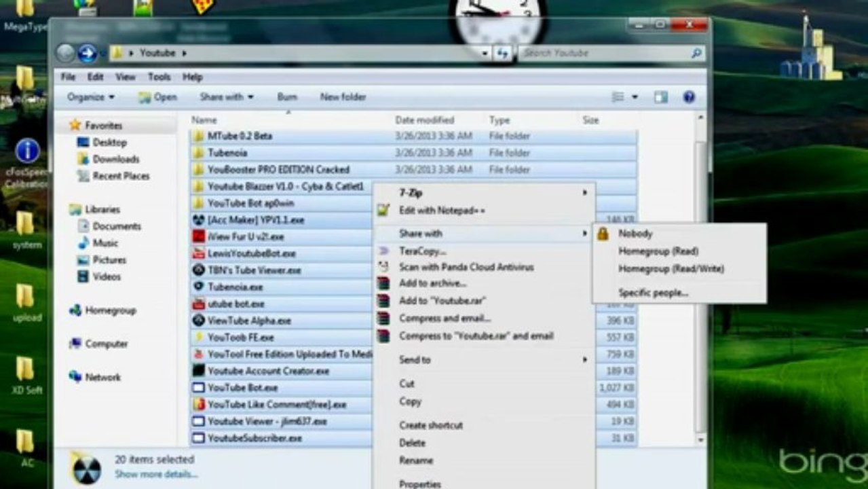Image resolution: width=868 pixels, height=489 pixels.
Task: Select the iView Fur U v2!.exe icon
Action: click(198, 236)
